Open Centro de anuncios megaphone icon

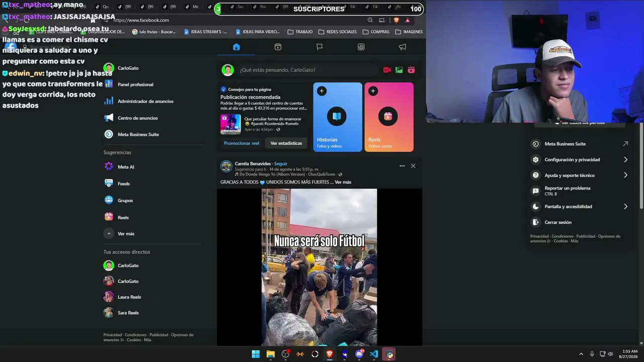point(109,118)
